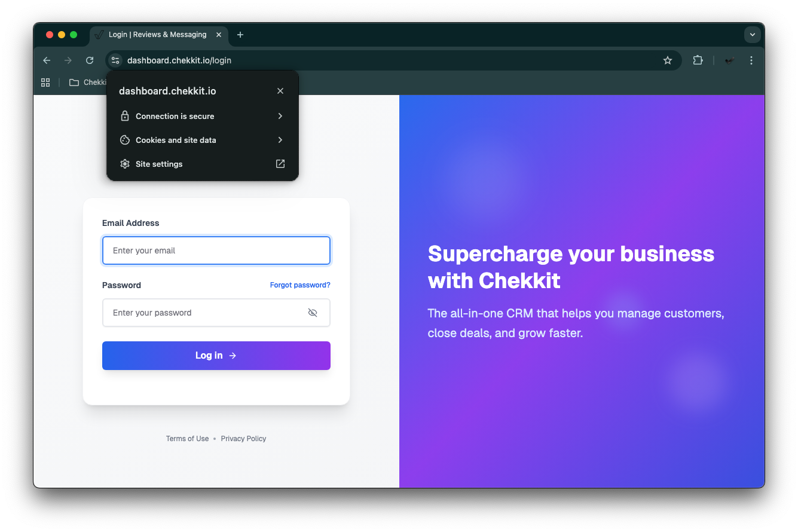This screenshot has width=798, height=532.
Task: Go back with the browser back arrow
Action: point(47,60)
